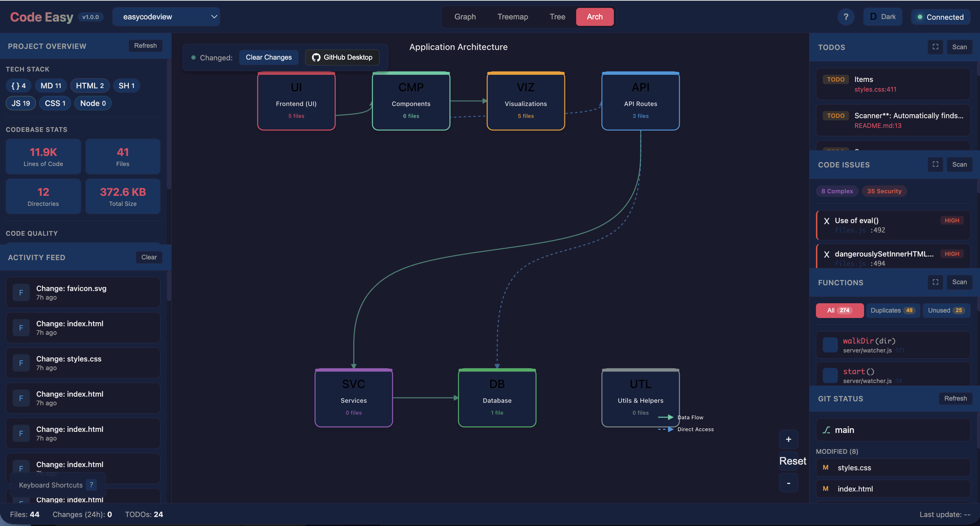Click the square icon beside start() function
The image size is (980, 526).
[830, 375]
